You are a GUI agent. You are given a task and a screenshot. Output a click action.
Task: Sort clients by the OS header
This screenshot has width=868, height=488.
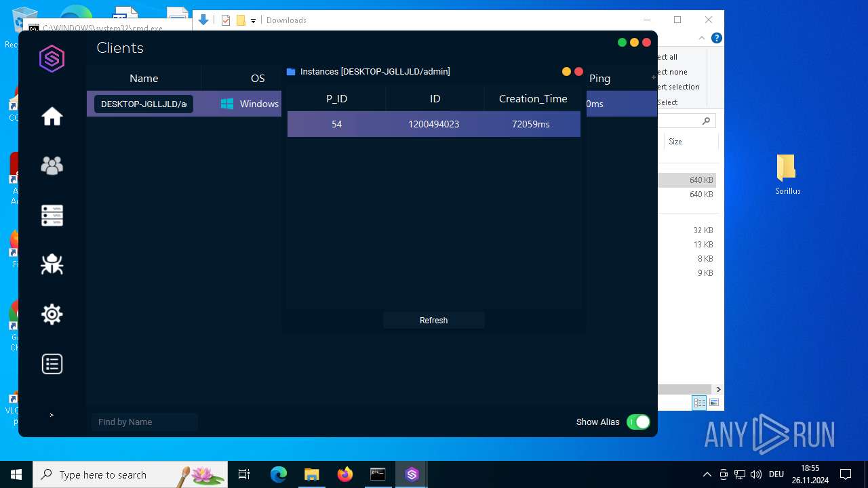[258, 79]
